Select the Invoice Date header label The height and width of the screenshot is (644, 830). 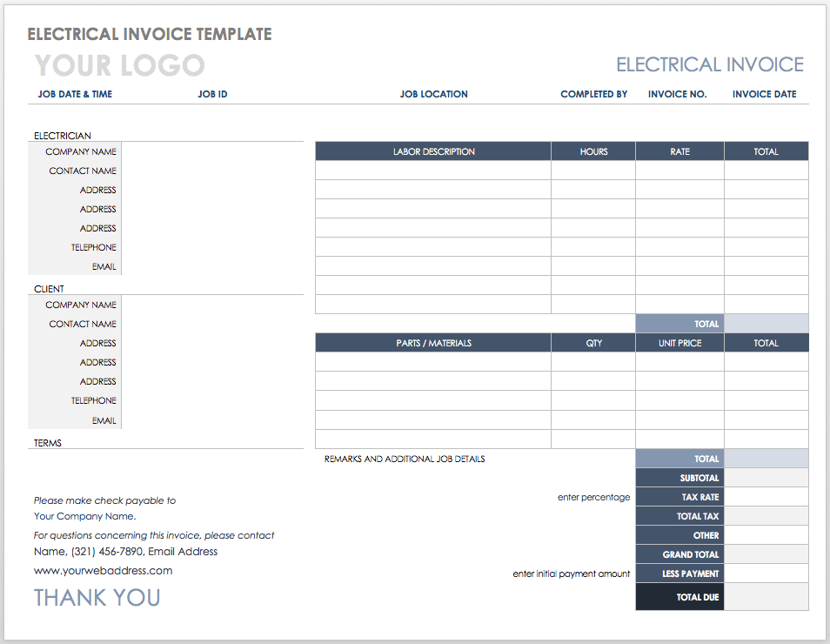pyautogui.click(x=764, y=94)
